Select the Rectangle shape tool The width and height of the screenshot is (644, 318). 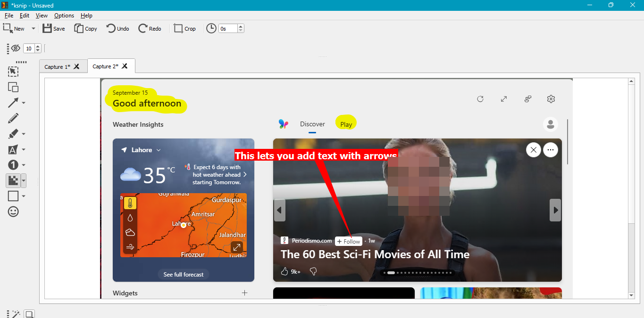[x=13, y=196]
